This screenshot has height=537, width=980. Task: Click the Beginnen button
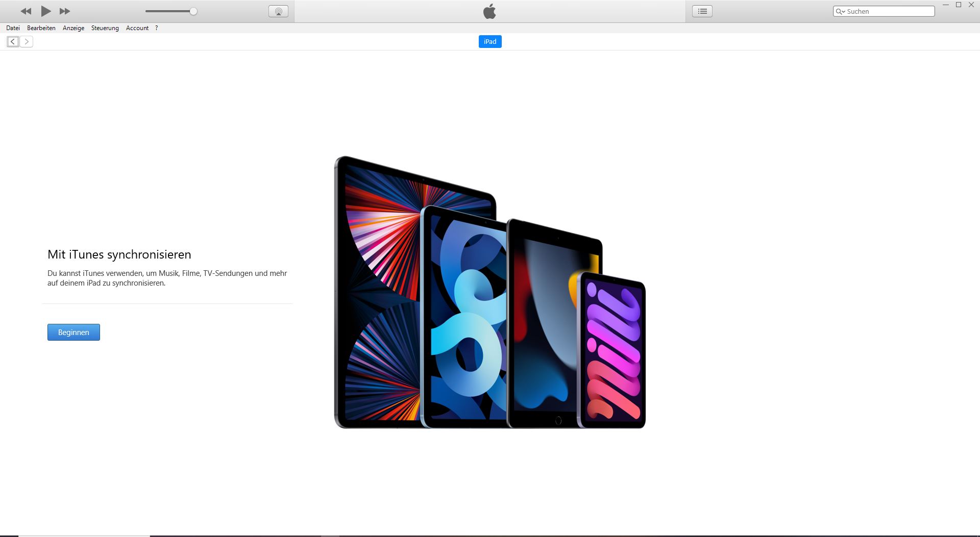coord(73,332)
